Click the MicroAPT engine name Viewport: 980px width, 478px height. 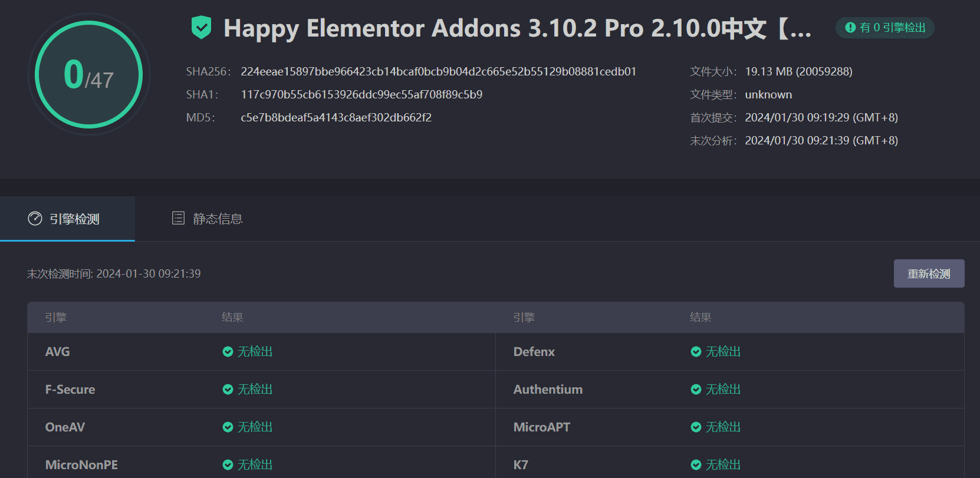pos(542,427)
